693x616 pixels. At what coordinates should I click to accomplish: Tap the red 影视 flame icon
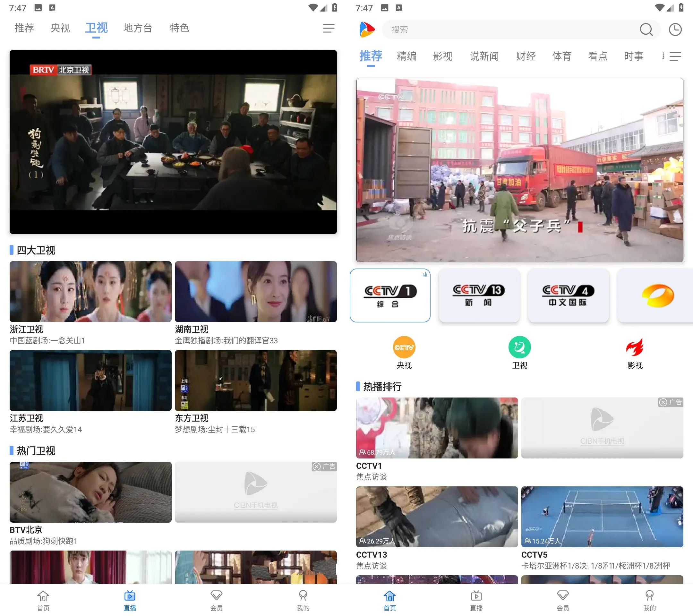click(x=635, y=347)
